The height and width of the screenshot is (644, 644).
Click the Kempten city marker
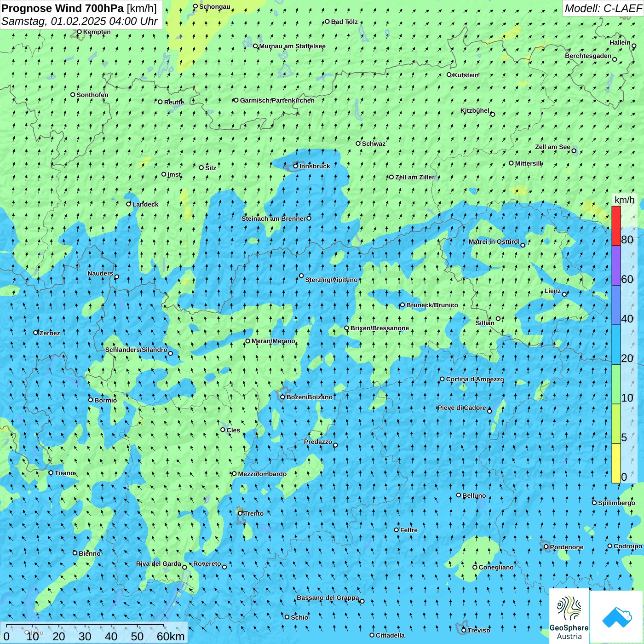79,32
